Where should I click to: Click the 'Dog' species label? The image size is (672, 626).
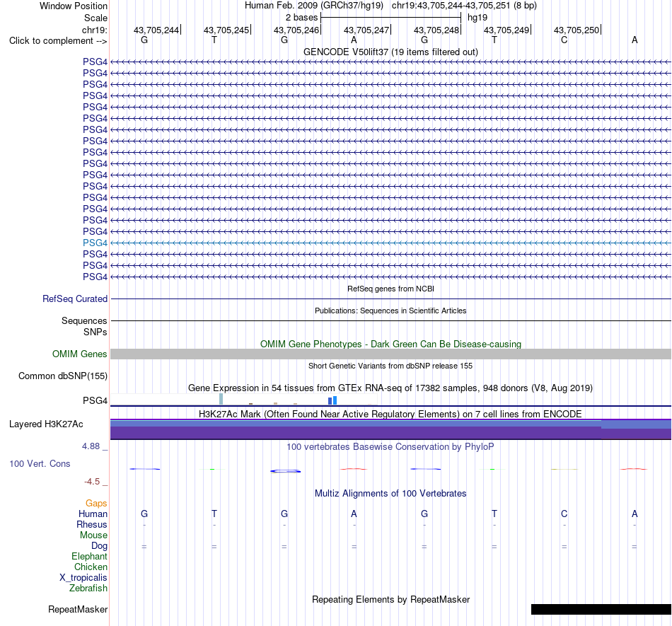(100, 545)
